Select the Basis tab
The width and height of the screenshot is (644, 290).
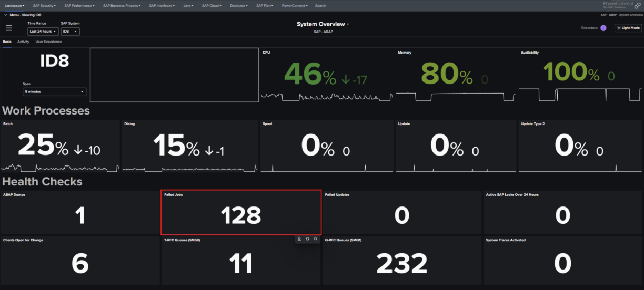7,42
